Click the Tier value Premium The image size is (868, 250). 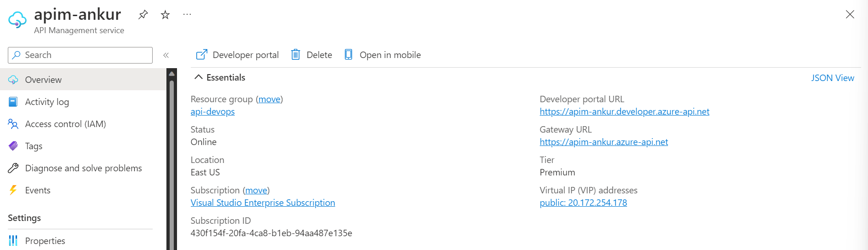pyautogui.click(x=557, y=172)
